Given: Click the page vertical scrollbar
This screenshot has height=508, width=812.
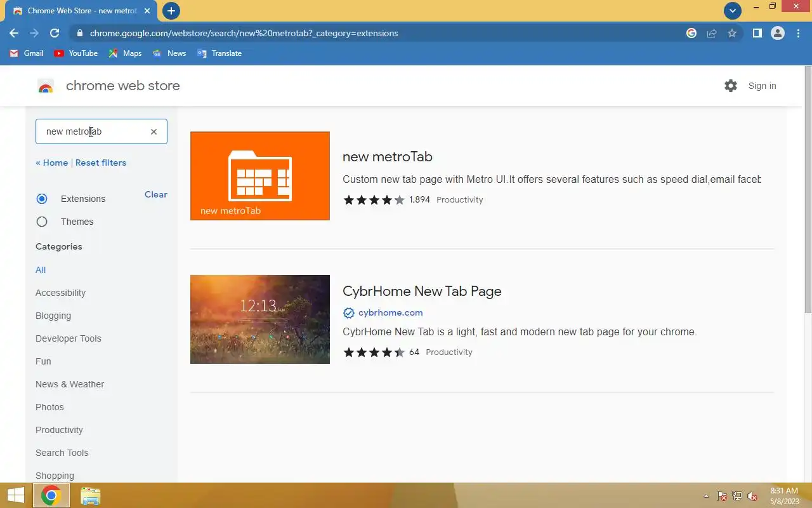Looking at the screenshot, I should (808, 190).
